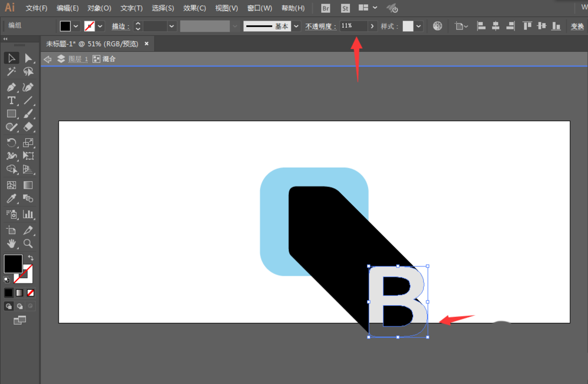Open the 对象(O) menu
This screenshot has height=384, width=588.
[x=99, y=8]
